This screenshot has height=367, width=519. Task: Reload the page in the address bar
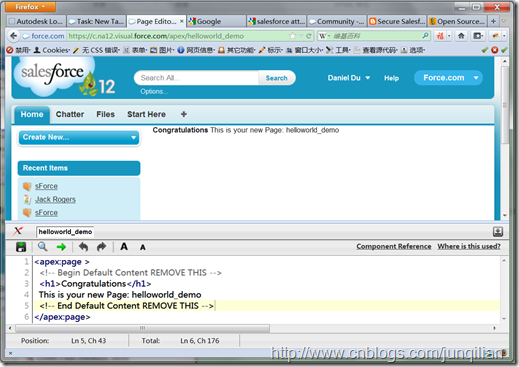click(x=309, y=36)
